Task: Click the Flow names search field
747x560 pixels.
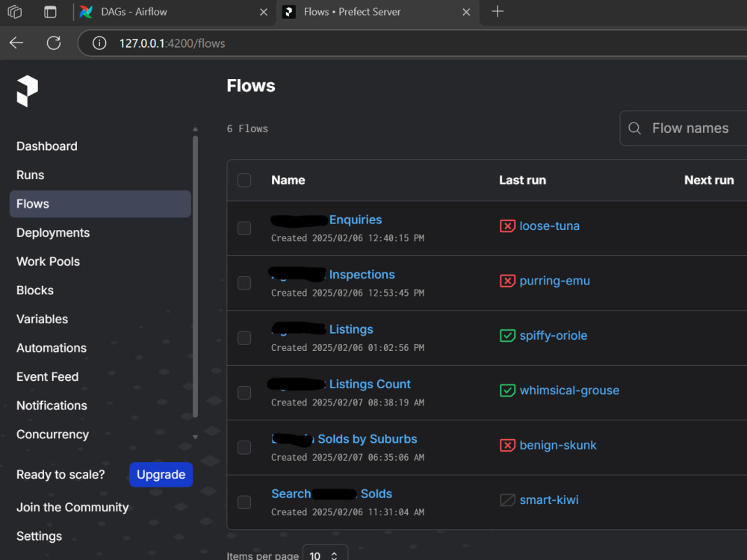Action: click(x=684, y=128)
